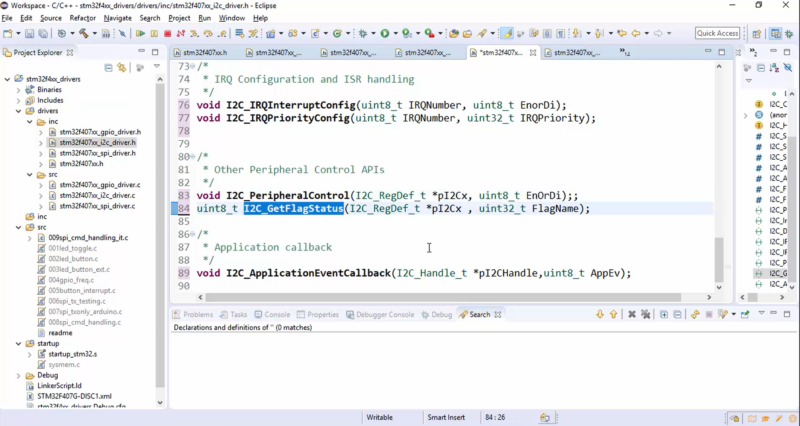This screenshot has height=426, width=800.
Task: Toggle Link with Editor in Project Explorer
Action: coord(121,67)
